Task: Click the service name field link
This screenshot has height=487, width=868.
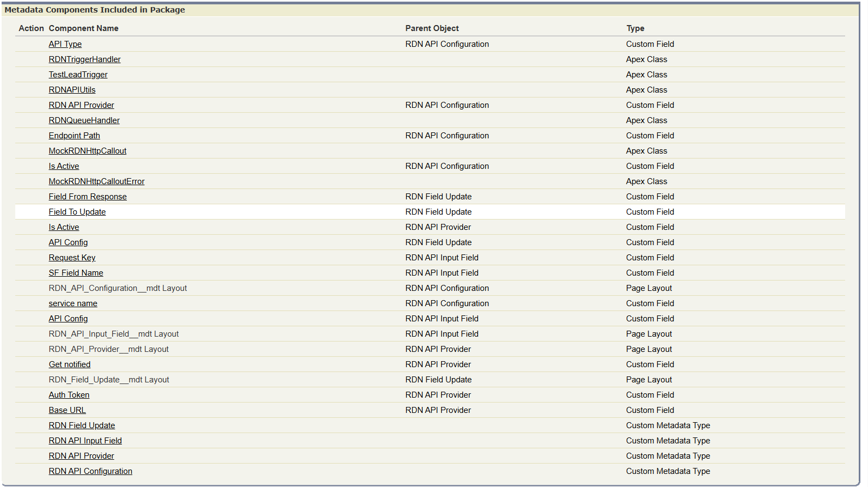Action: click(x=73, y=303)
